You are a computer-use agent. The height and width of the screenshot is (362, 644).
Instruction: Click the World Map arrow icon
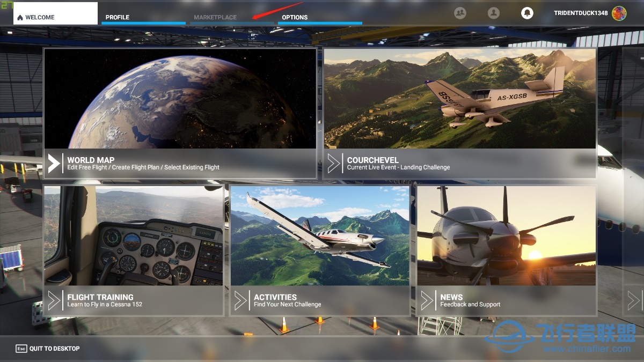click(54, 163)
